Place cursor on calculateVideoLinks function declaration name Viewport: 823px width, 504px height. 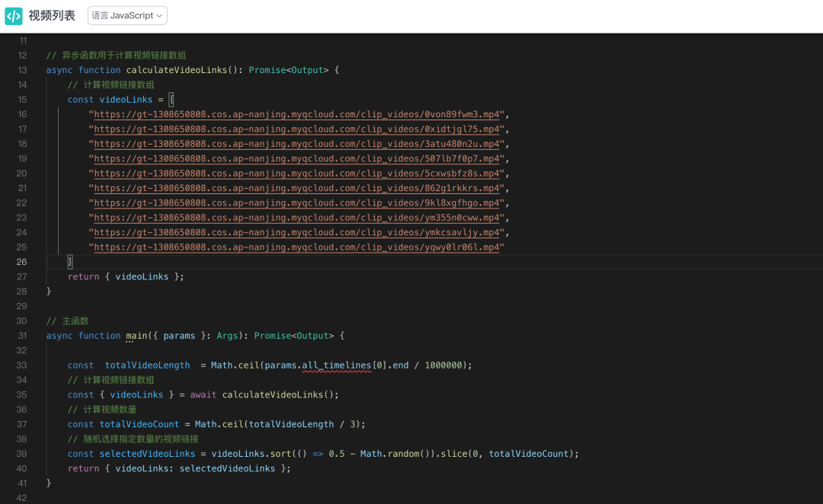click(x=177, y=70)
